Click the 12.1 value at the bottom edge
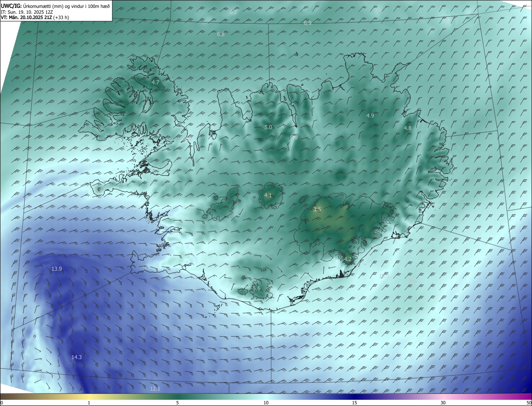532x406 pixels. tap(155, 389)
